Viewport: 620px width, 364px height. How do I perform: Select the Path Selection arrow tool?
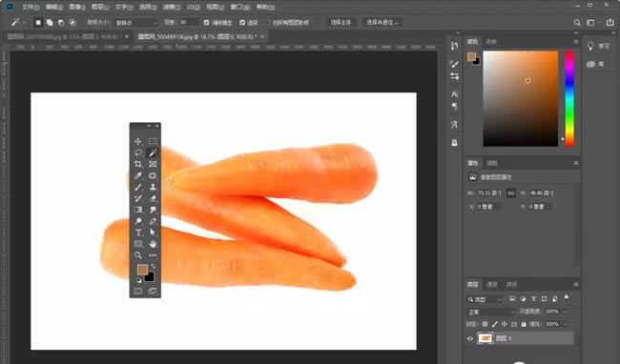pyautogui.click(x=153, y=233)
